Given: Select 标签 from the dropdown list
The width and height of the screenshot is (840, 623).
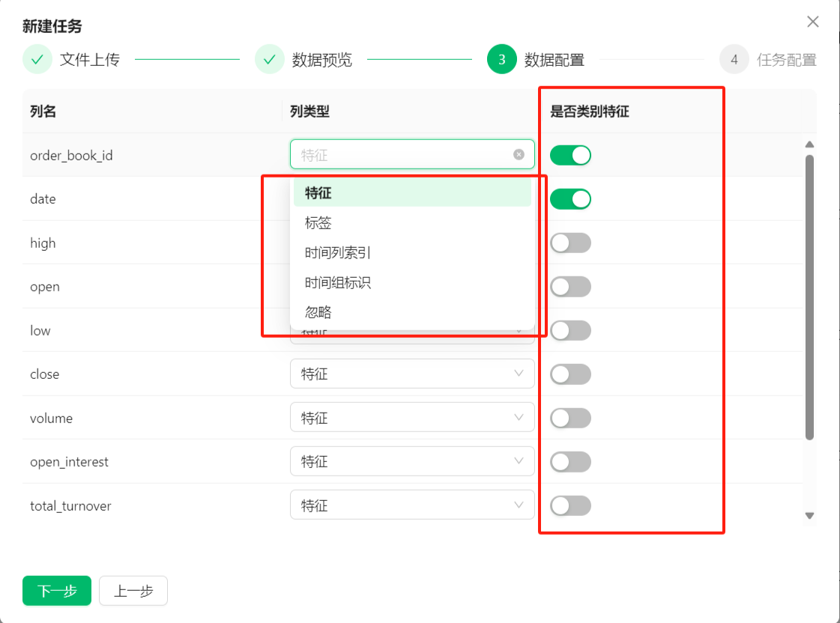Looking at the screenshot, I should [x=318, y=223].
